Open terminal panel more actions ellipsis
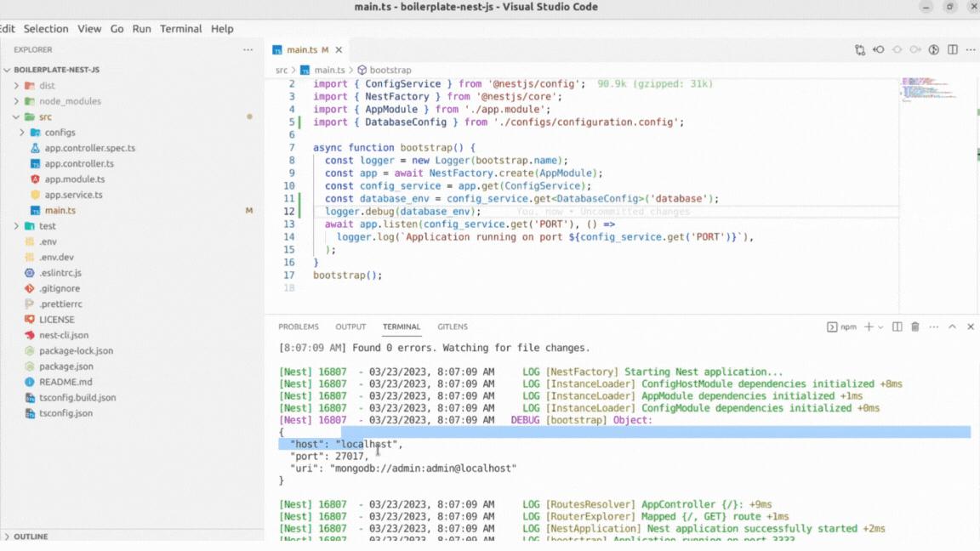 [934, 327]
